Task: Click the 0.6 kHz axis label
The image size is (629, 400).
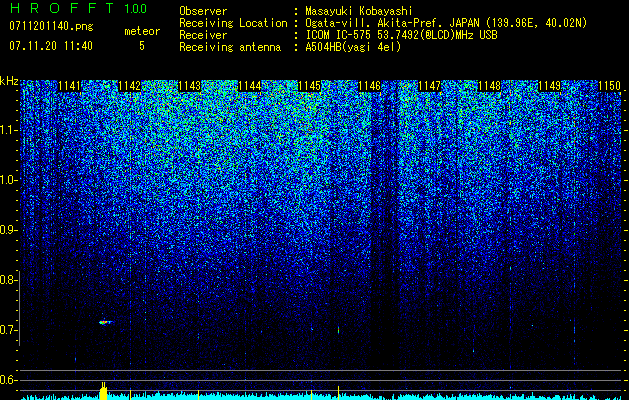Action: 8,380
